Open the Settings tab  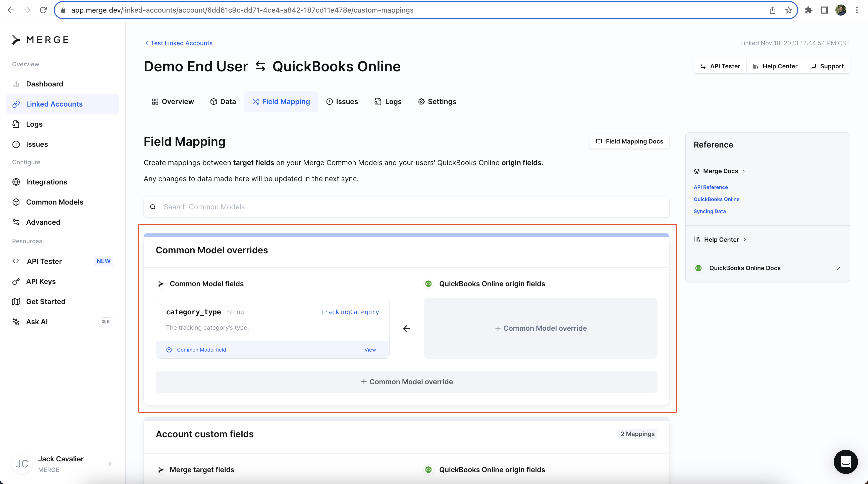[437, 102]
